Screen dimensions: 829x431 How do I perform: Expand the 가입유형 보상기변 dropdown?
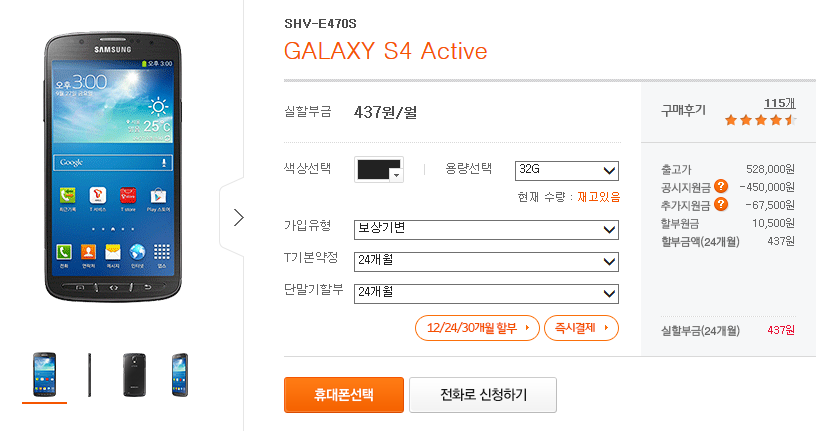486,230
